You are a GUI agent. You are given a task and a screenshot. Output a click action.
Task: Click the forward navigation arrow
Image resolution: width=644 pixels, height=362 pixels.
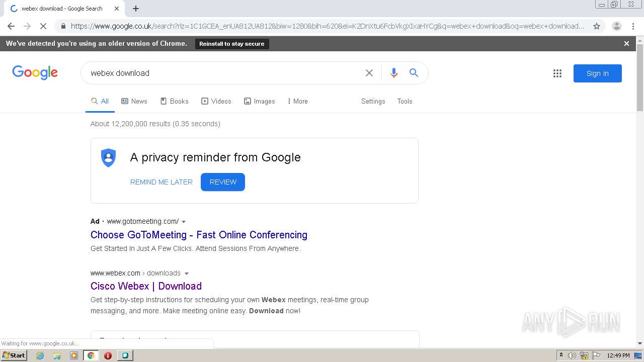[27, 26]
